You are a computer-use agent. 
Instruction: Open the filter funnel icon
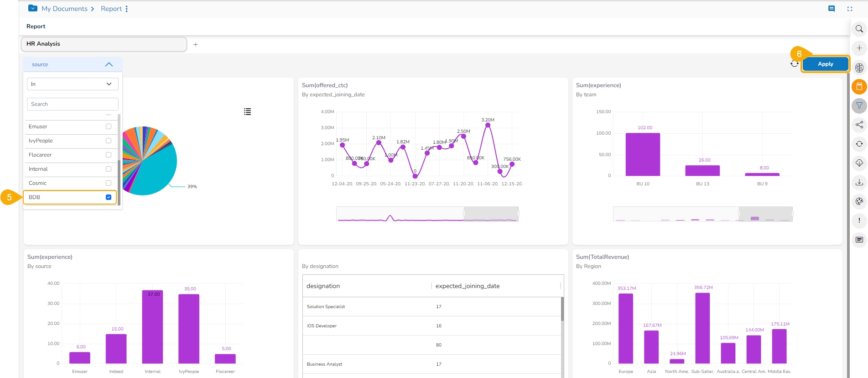pos(859,105)
